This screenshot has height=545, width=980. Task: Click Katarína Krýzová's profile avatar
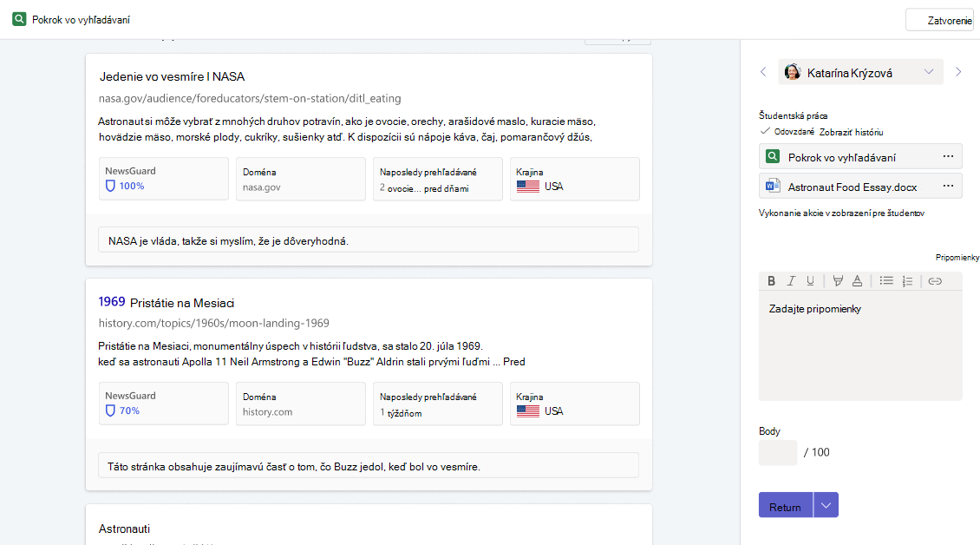tap(793, 72)
